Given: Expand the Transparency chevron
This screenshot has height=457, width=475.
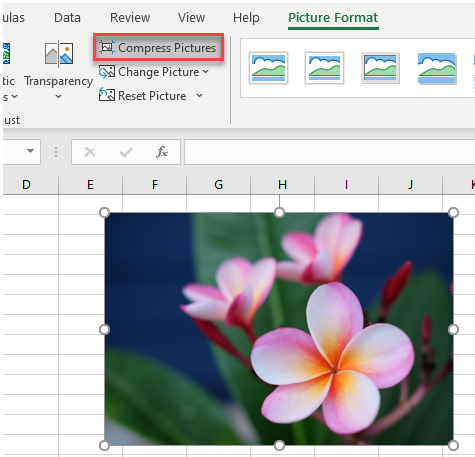Looking at the screenshot, I should (58, 97).
